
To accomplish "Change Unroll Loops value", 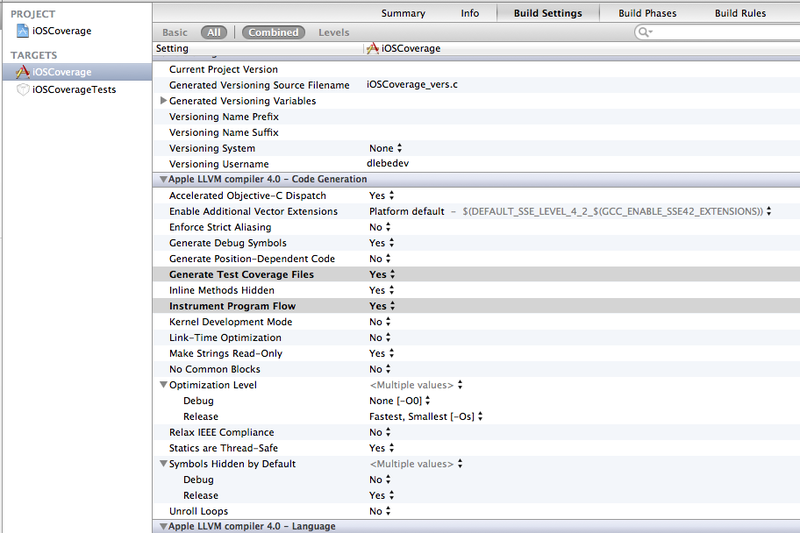I will pos(380,511).
